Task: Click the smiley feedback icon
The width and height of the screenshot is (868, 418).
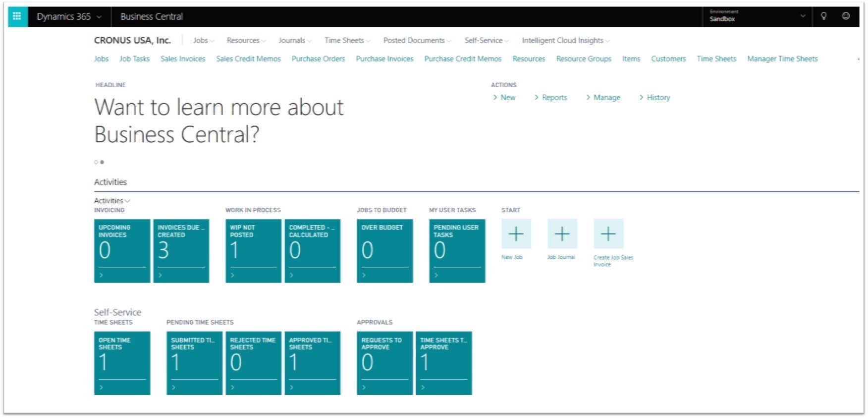Action: click(x=846, y=16)
